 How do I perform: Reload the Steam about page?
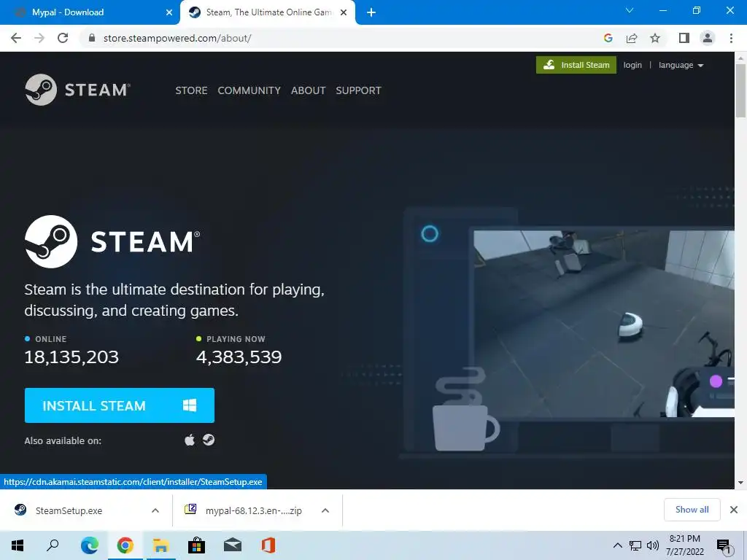click(63, 38)
